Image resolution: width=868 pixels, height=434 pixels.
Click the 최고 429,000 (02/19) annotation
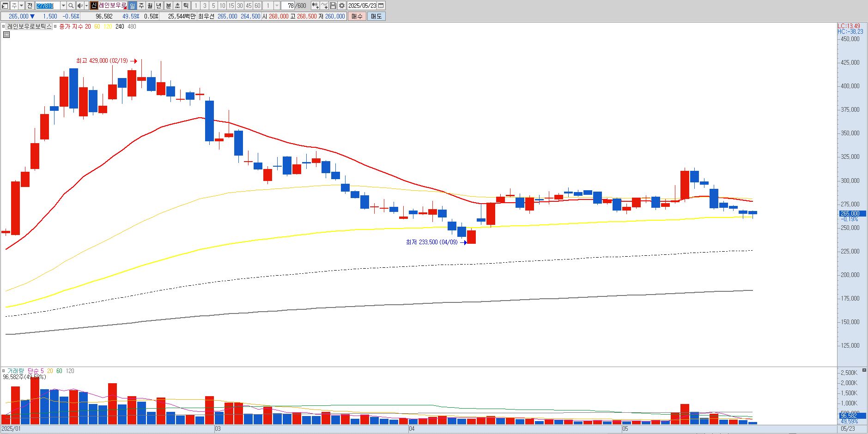coord(102,61)
